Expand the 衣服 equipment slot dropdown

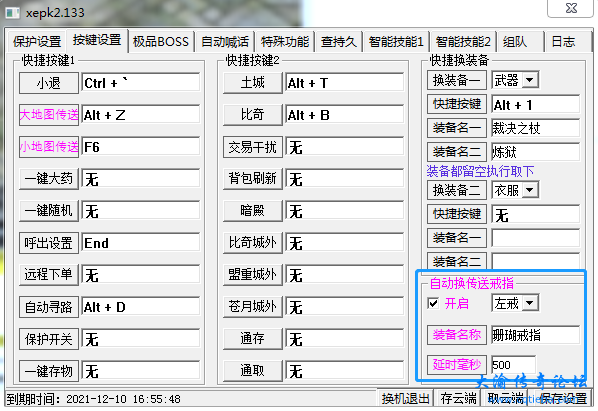tap(529, 190)
